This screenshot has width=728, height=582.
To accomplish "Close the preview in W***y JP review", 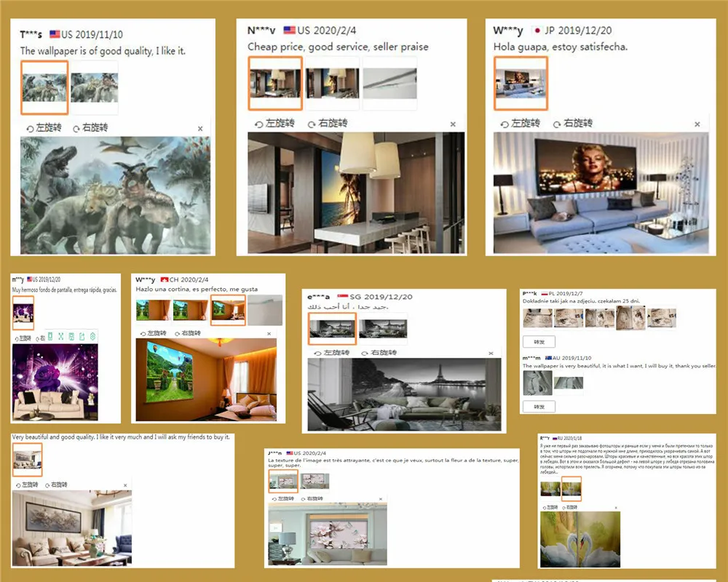I will point(697,124).
